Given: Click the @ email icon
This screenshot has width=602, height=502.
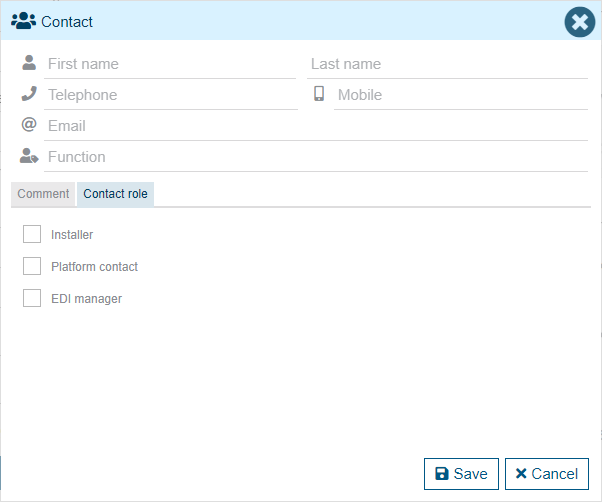Looking at the screenshot, I should pyautogui.click(x=29, y=125).
